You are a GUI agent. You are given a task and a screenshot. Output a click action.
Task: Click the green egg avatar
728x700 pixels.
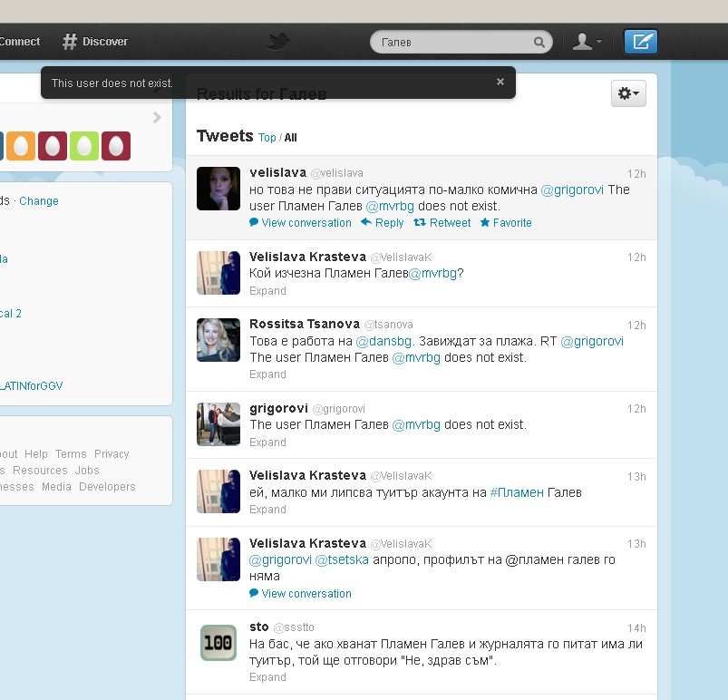tap(84, 146)
